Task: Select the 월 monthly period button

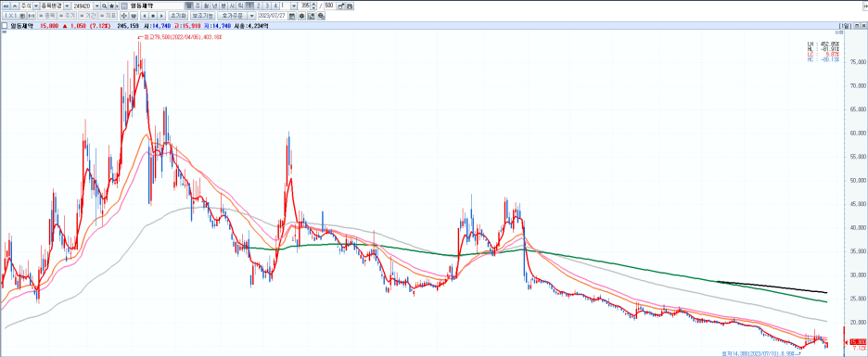Action: 206,6
